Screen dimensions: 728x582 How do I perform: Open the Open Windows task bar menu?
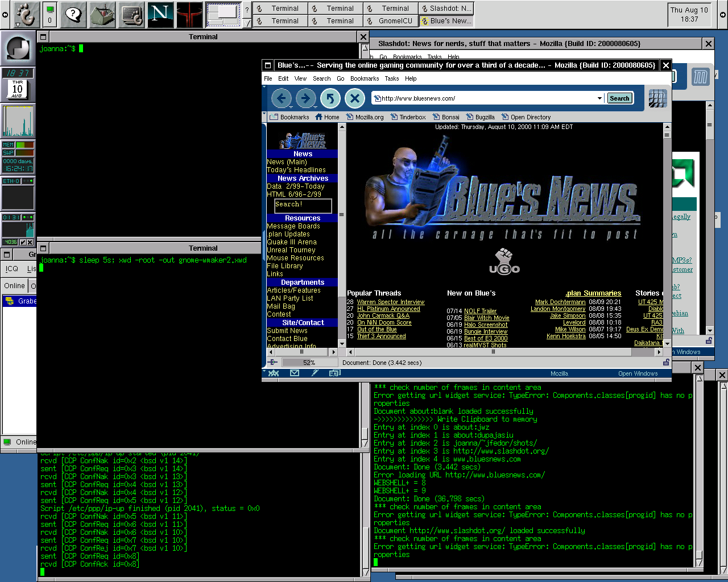[638, 373]
